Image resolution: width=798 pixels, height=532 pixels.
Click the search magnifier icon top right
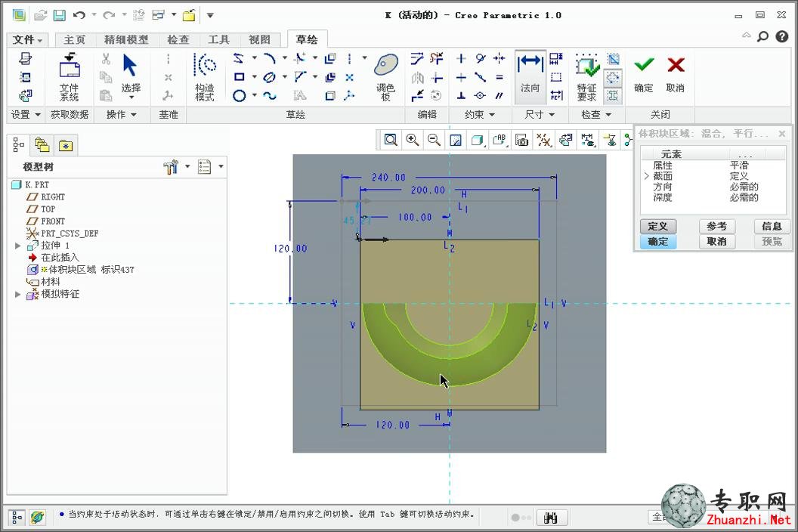(x=763, y=36)
